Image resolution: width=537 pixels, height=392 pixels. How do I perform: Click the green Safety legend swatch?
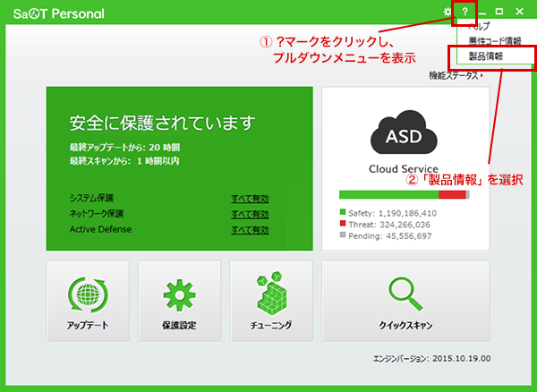[343, 212]
